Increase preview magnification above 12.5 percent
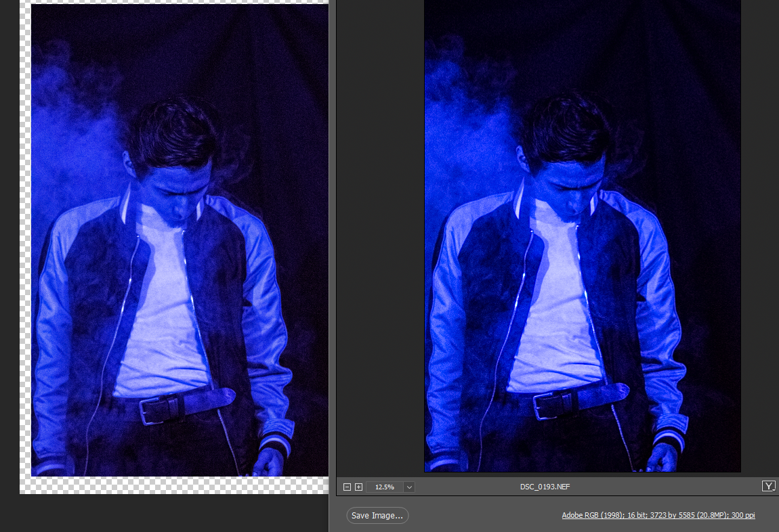The height and width of the screenshot is (532, 779). (358, 487)
